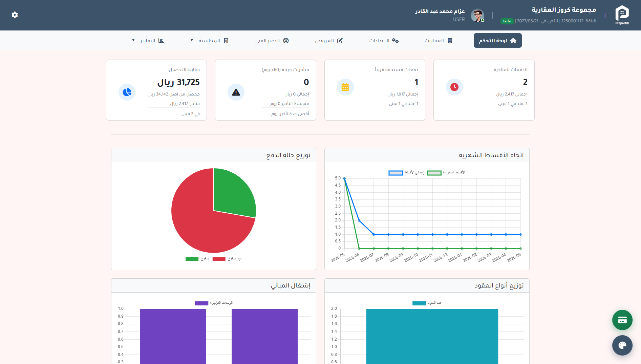Expand the التقارير dropdown menu
The height and width of the screenshot is (364, 641).
[148, 40]
